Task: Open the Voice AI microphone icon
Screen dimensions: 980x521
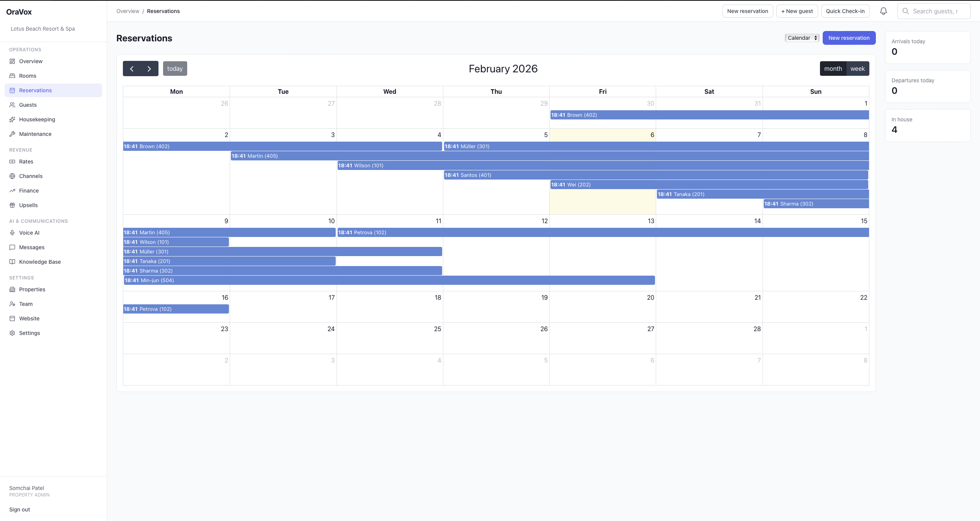Action: (12, 232)
